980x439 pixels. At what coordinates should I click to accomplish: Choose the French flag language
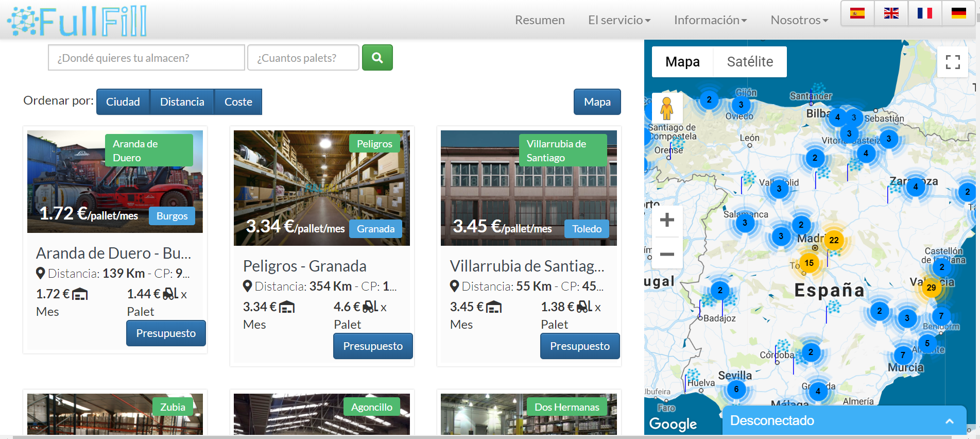[925, 13]
